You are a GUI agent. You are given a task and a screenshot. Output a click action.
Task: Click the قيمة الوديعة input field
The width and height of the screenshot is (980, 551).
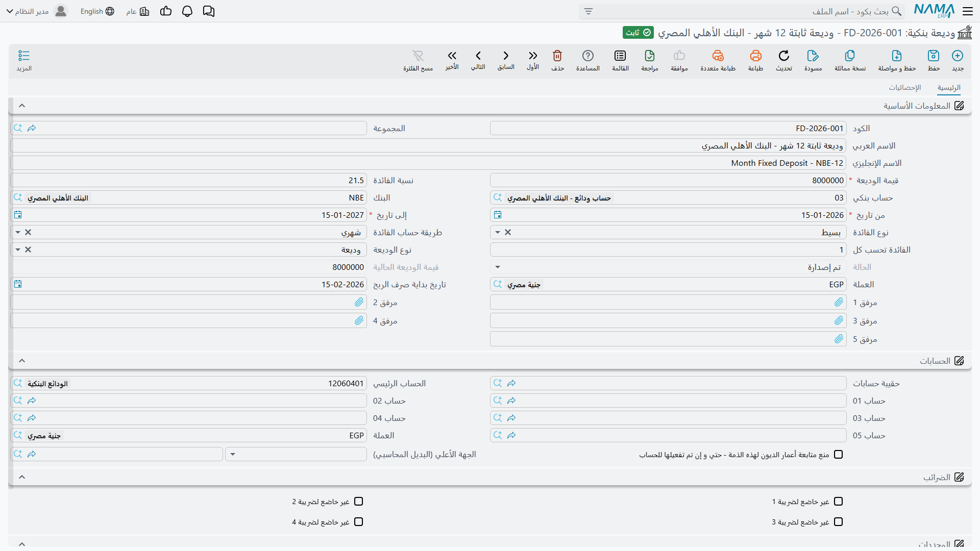coord(668,180)
